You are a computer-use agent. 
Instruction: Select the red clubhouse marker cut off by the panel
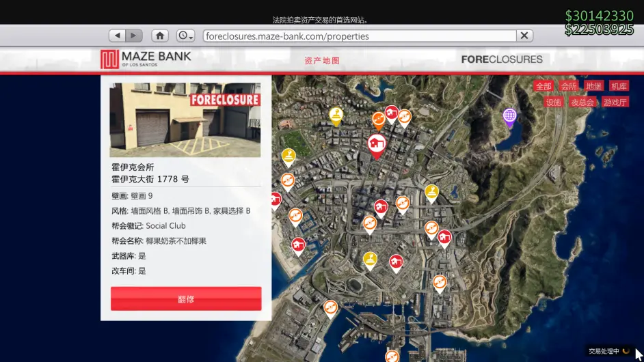click(x=276, y=201)
